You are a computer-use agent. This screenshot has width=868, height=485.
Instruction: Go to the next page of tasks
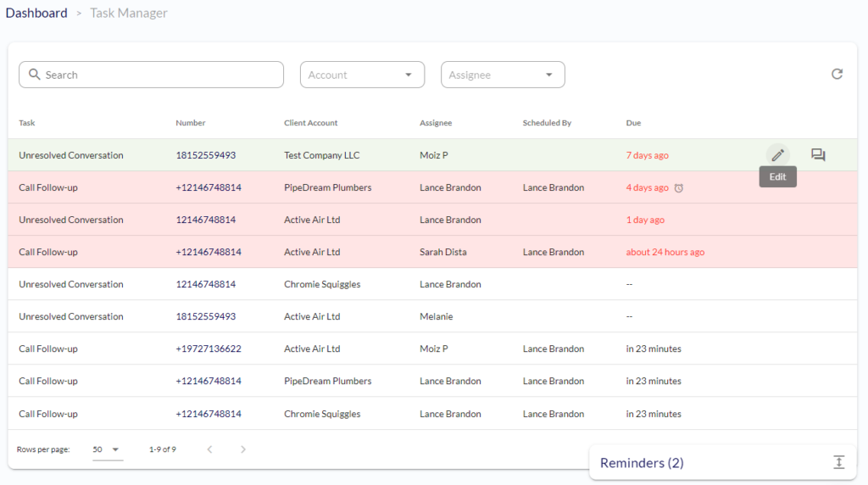243,449
